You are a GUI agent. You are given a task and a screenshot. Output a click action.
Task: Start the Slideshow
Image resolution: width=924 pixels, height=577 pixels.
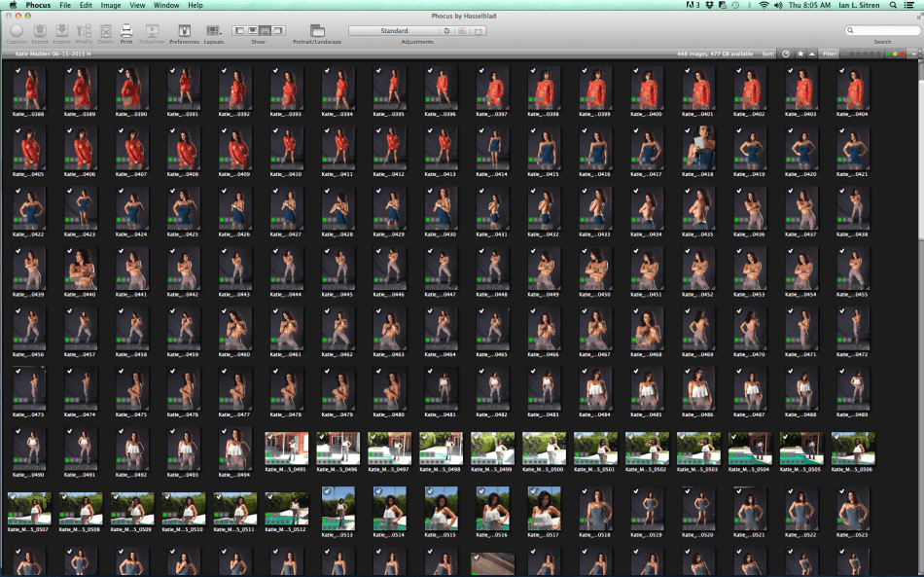[152, 32]
